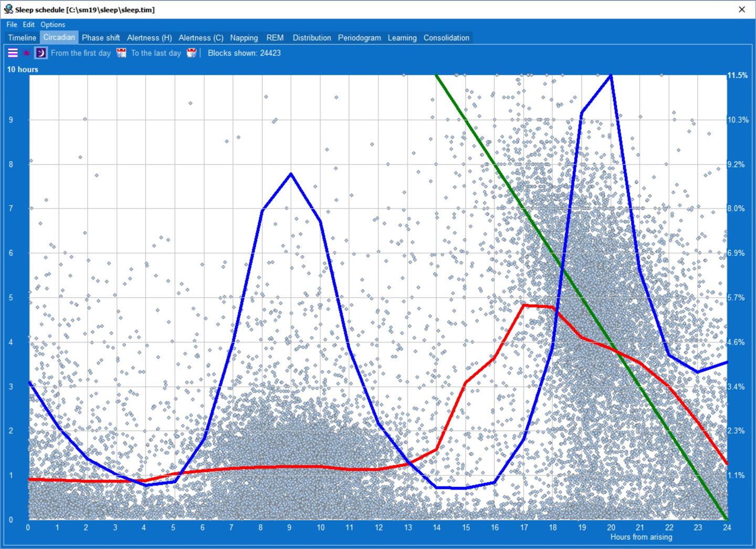Switch to the Timeline tab

pos(22,38)
